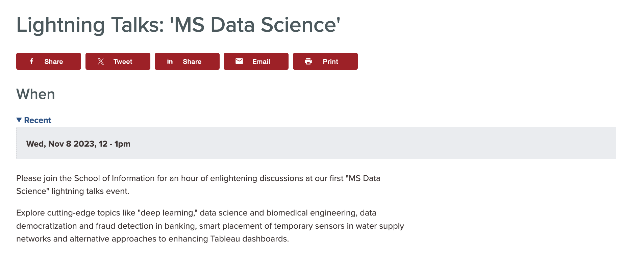
Task: Toggle the 'Recent' disclosure label
Action: point(38,120)
